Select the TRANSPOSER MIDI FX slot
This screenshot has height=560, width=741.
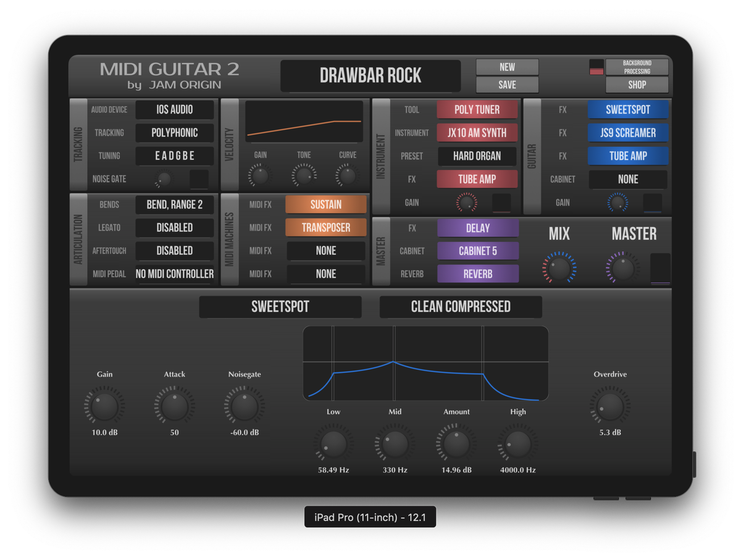(326, 228)
